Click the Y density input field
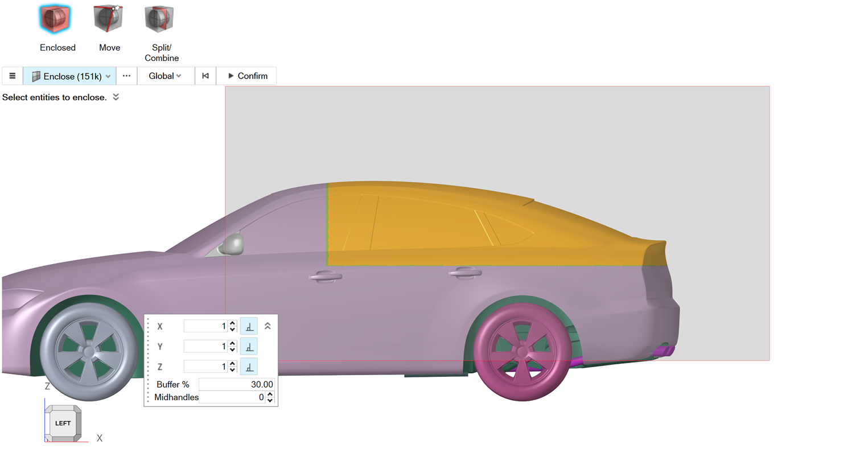 click(205, 347)
